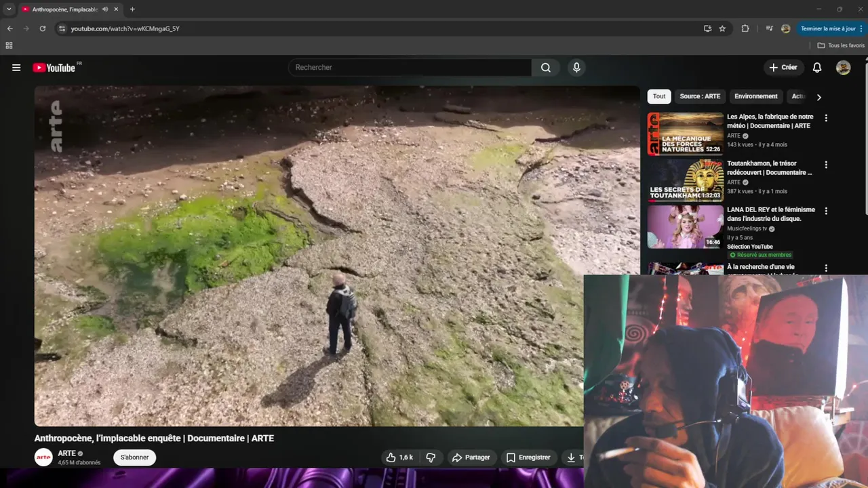Viewport: 868px width, 488px height.
Task: Open the apps grid in bookmarks bar
Action: point(9,45)
